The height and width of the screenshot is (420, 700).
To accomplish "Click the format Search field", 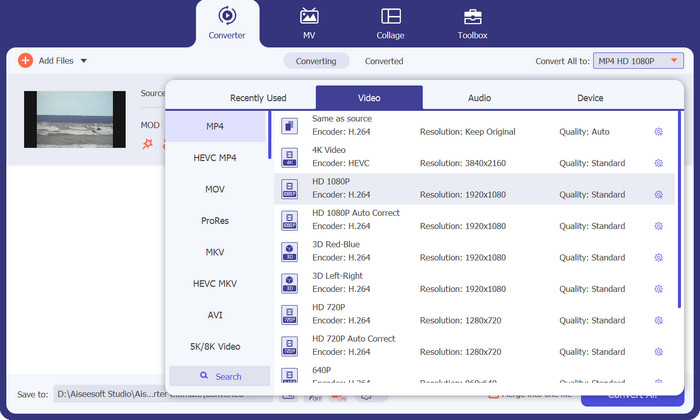I will pyautogui.click(x=220, y=376).
